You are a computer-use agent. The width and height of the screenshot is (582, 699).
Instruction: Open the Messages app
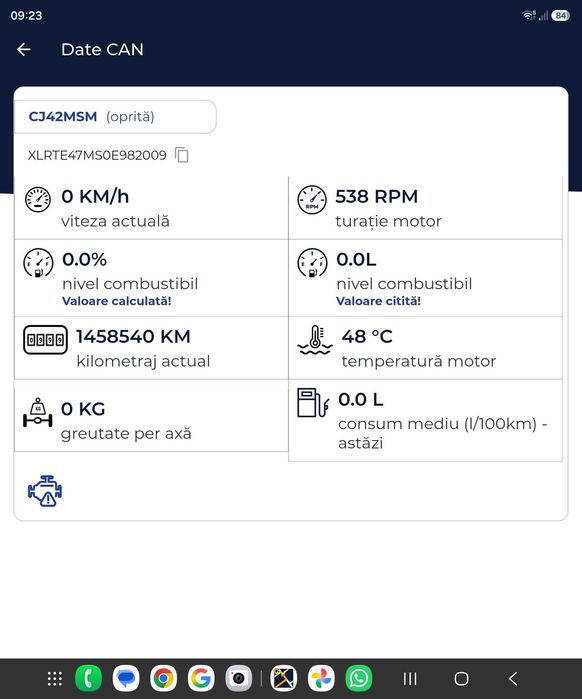pos(126,679)
